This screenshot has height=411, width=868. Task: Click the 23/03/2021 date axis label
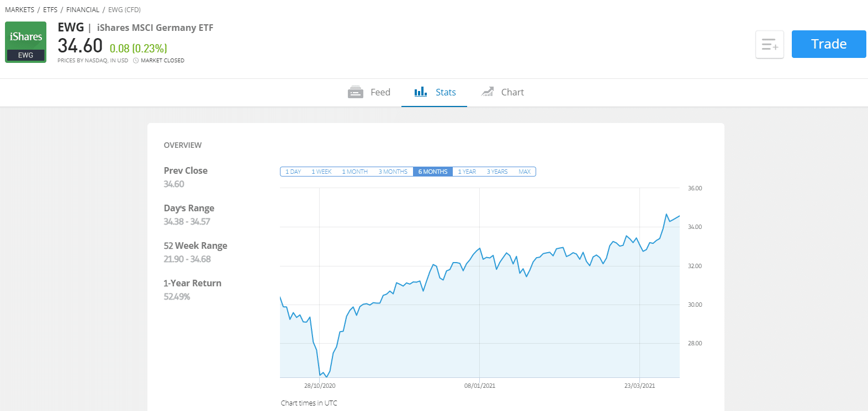tap(640, 386)
